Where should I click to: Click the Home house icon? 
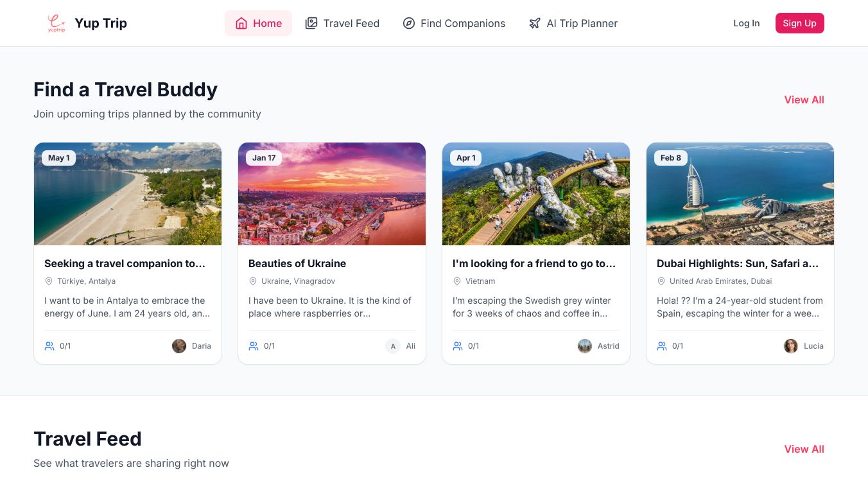click(241, 23)
